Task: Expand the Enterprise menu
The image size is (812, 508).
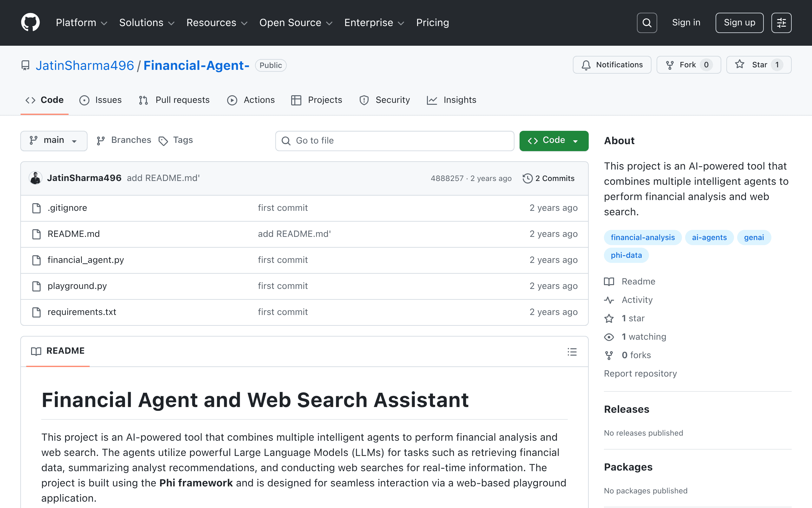Action: (x=374, y=23)
